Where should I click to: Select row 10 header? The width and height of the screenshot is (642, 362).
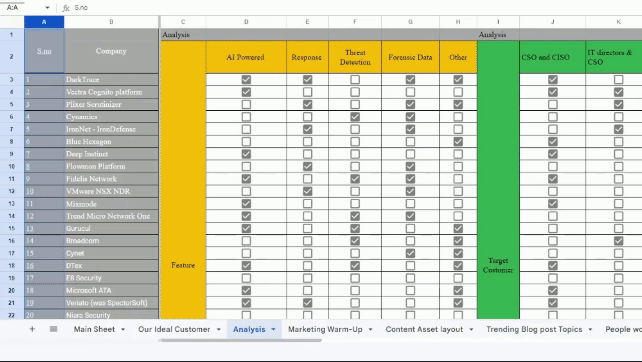11,166
